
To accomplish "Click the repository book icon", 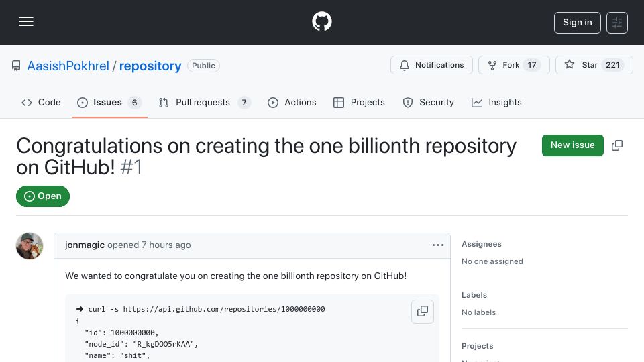I will coord(16,66).
